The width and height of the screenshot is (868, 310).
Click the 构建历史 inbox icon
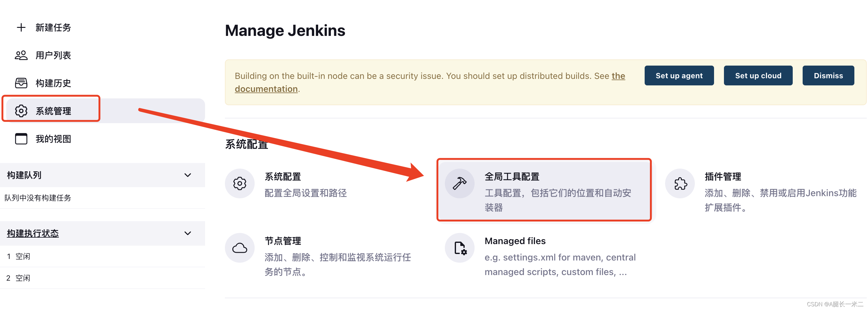click(21, 83)
